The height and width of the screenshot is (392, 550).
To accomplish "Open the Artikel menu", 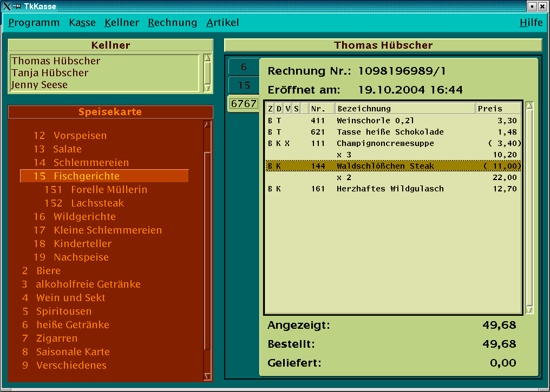I will coord(222,23).
